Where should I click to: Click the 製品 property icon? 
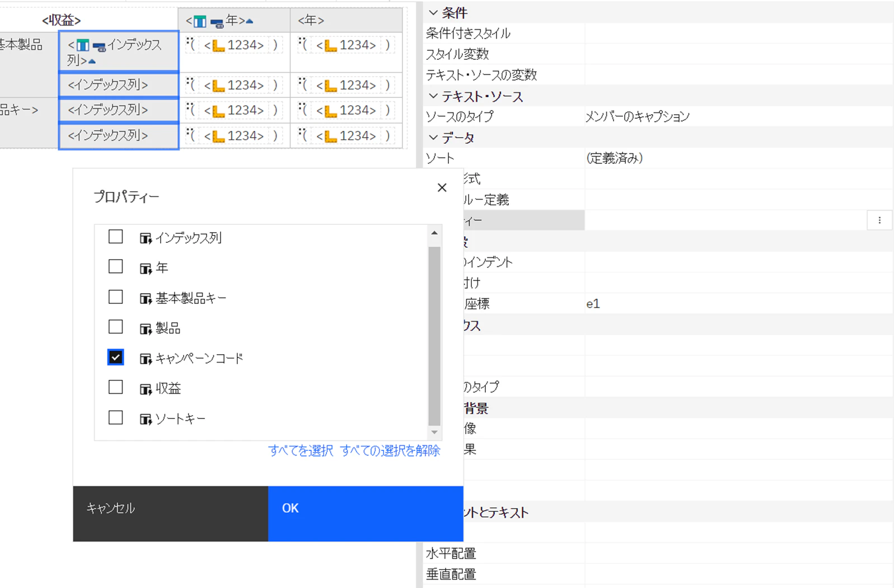click(x=146, y=328)
